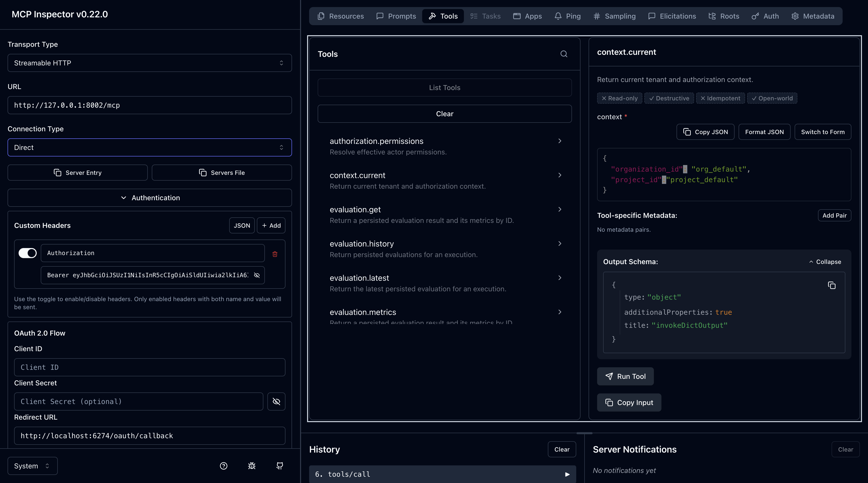Screen dimensions: 868x483
Task: Switch to the Sampling tab
Action: pyautogui.click(x=615, y=16)
